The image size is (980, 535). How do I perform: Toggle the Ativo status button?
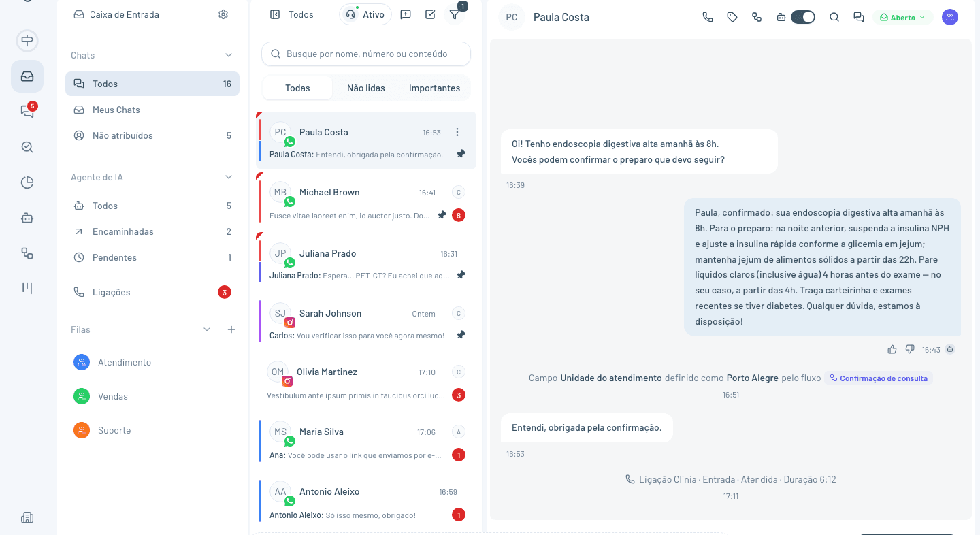[365, 14]
